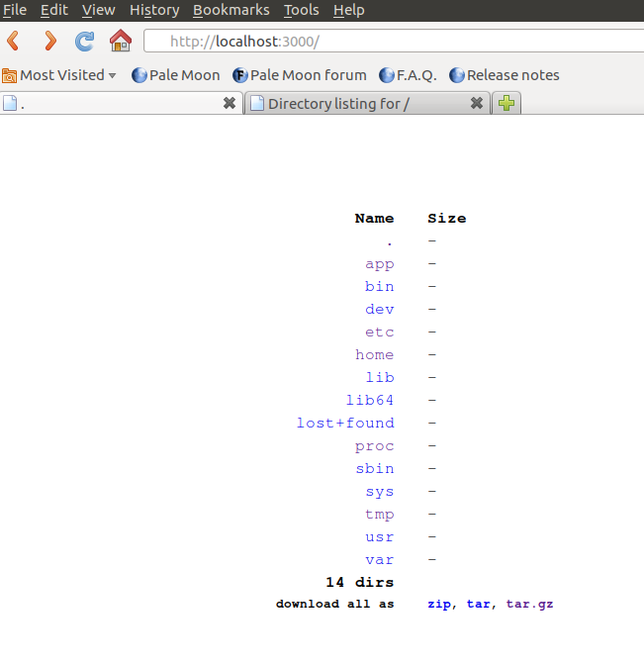Open the usr directory
The image size is (644, 666).
coord(380,537)
